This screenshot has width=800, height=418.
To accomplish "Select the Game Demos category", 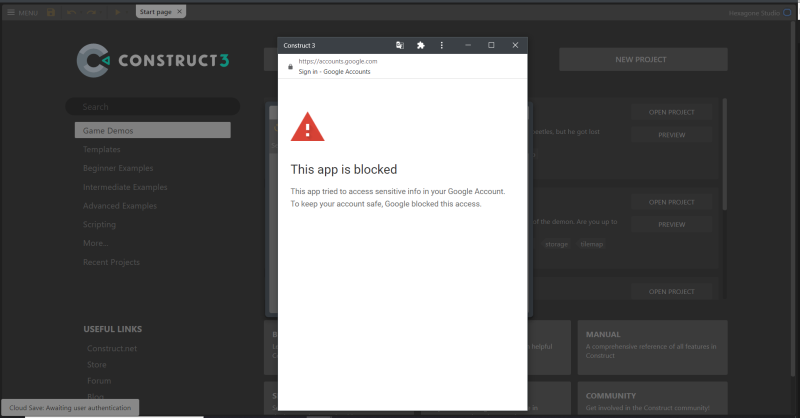I will tap(153, 130).
